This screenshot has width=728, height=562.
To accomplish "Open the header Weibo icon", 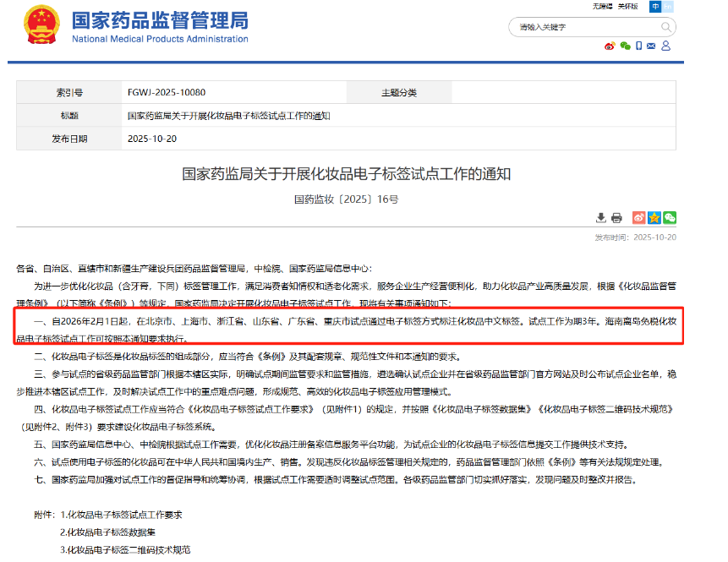I will click(609, 46).
